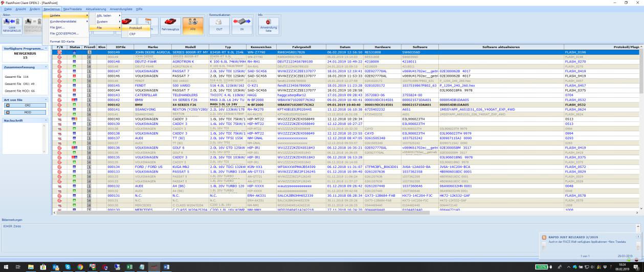Sort by the Software aktualisieren column header
The width and height of the screenshot is (644, 272).
[501, 47]
